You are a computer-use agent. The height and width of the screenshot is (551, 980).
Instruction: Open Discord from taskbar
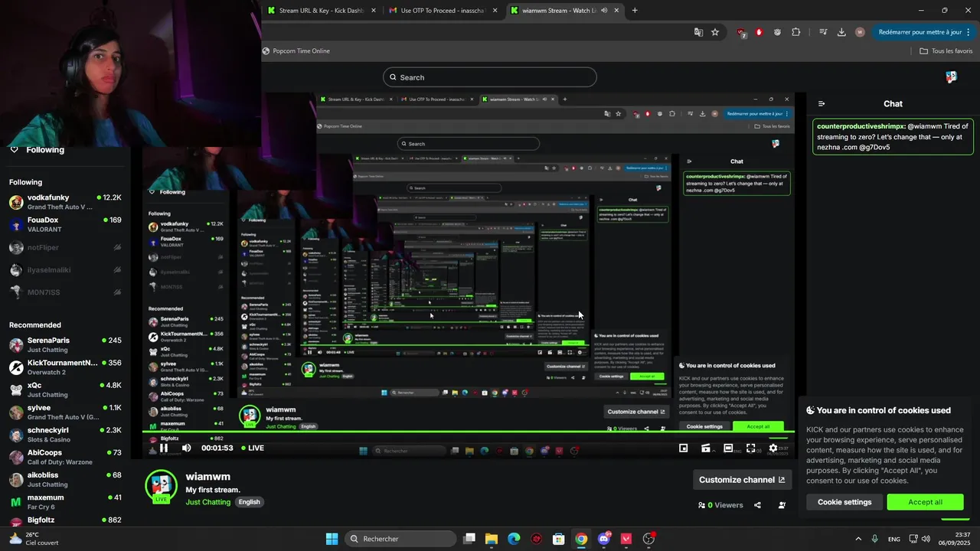click(x=604, y=539)
